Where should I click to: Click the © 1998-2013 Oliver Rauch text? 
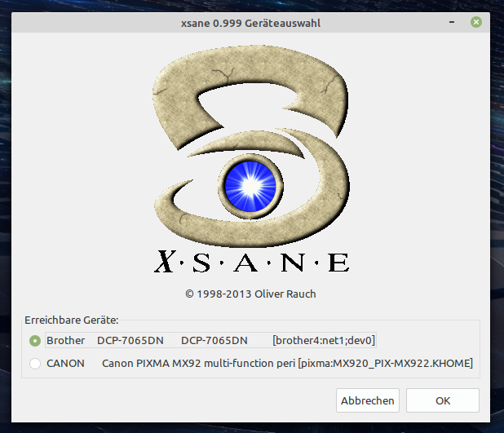(250, 294)
